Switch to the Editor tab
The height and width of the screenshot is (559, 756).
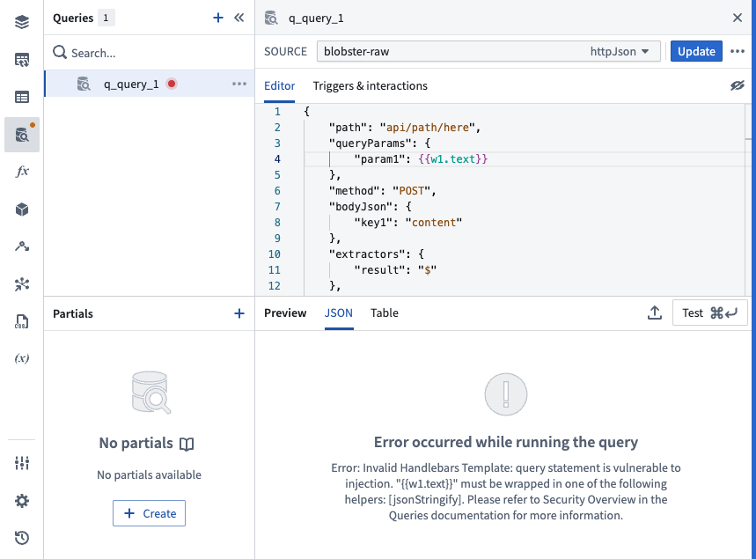pos(279,86)
